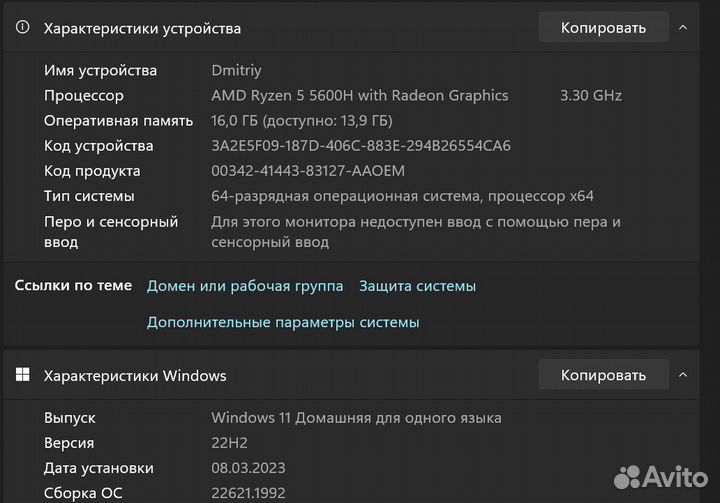
Task: Click the Windows 11 Домашняя edition text
Action: click(356, 417)
